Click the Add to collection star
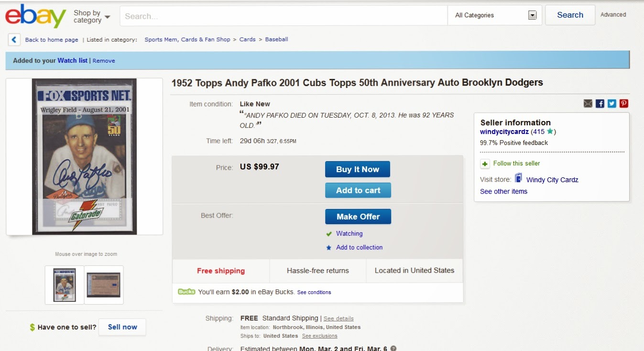Image resolution: width=644 pixels, height=351 pixels. pyautogui.click(x=328, y=248)
